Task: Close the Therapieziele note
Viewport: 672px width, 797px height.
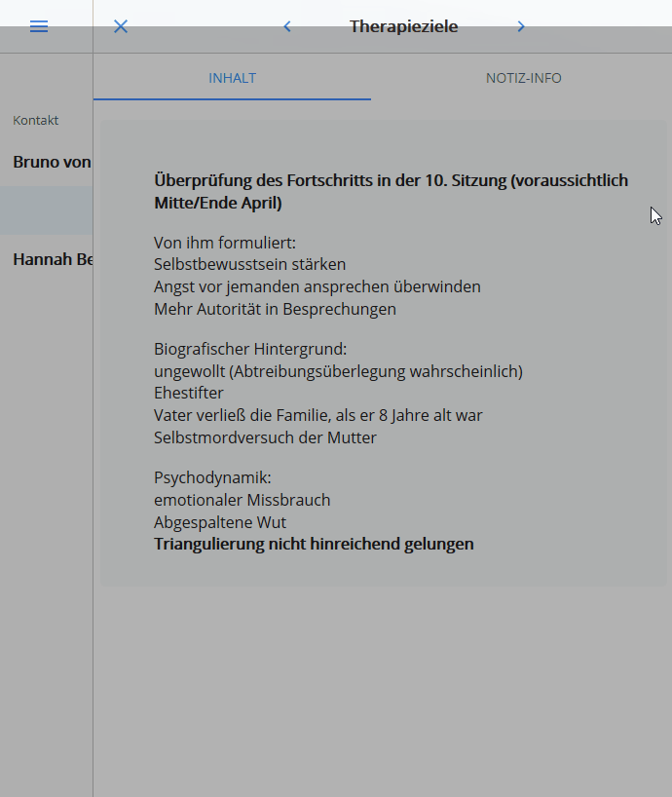Action: point(121,26)
